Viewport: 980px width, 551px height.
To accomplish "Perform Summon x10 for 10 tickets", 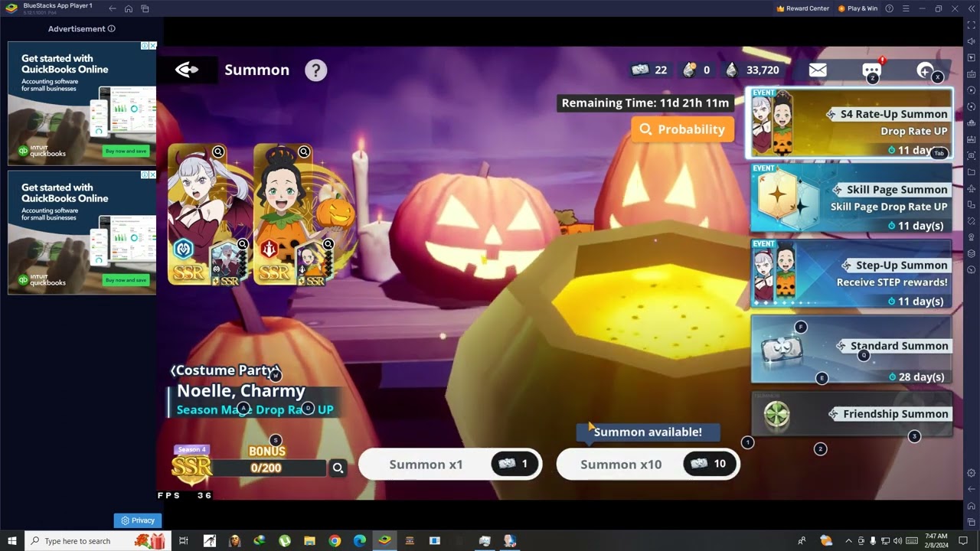I will coord(648,464).
